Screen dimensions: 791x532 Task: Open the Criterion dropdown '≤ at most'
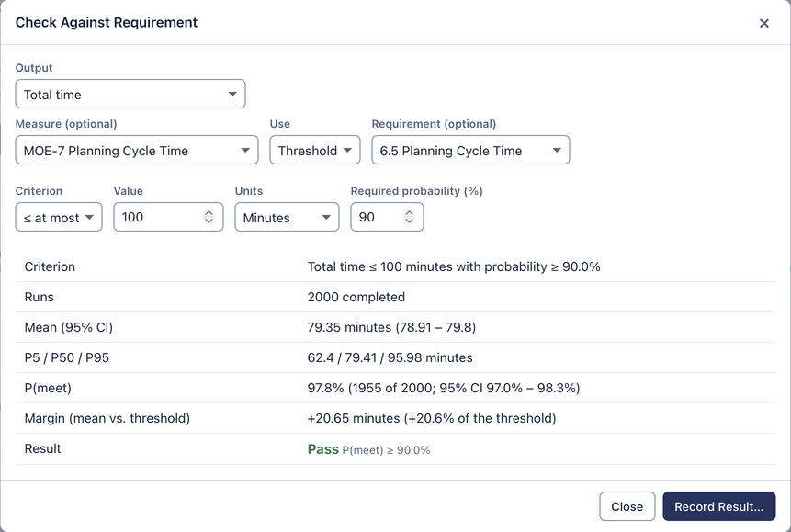[x=59, y=217]
